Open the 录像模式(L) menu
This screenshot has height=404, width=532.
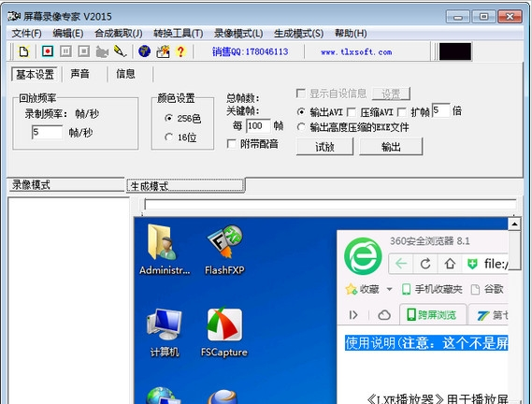[238, 34]
